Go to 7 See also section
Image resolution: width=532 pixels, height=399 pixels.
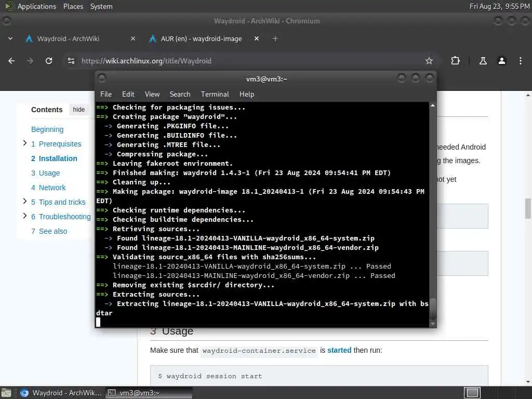pyautogui.click(x=49, y=231)
